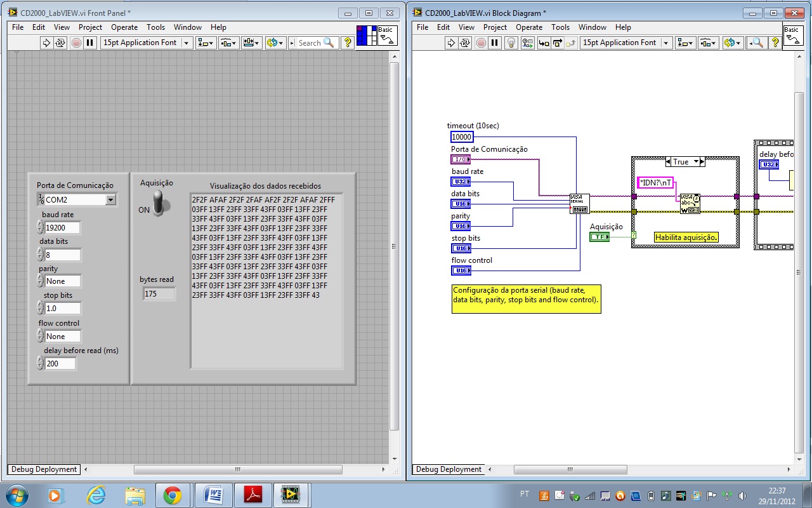Screen dimensions: 812x508
Task: Show Context Help from Front Panel toolbar
Action: point(348,43)
